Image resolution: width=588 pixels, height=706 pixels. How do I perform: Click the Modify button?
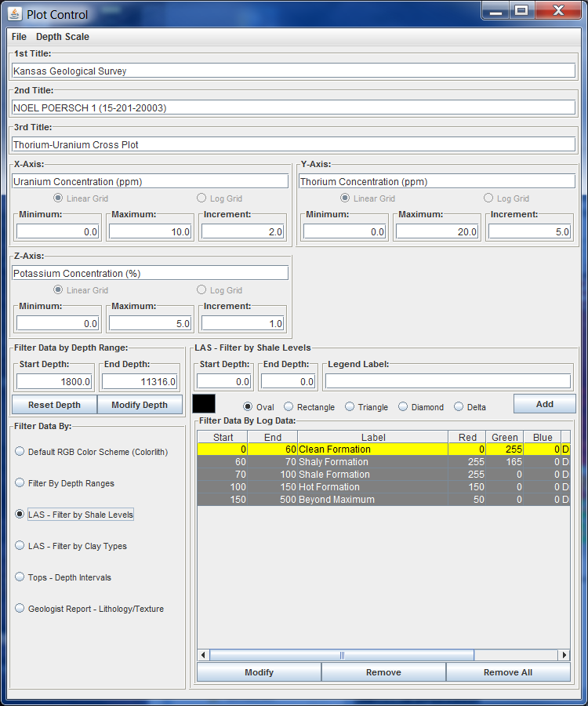(x=260, y=672)
